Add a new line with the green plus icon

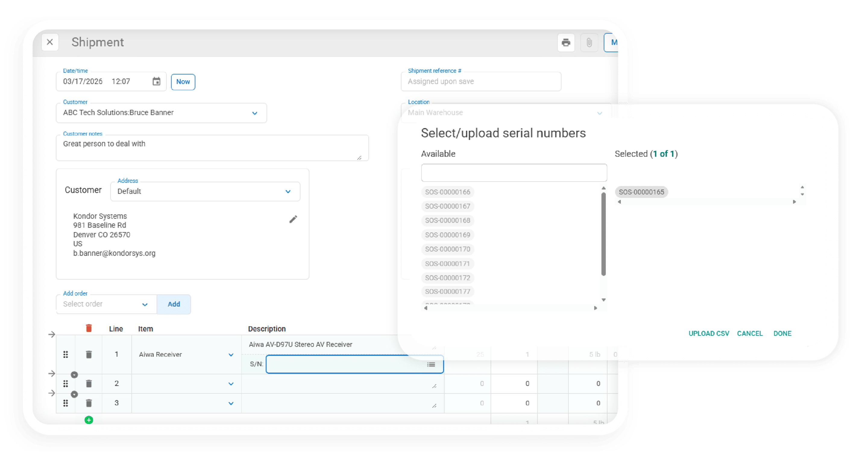click(89, 420)
